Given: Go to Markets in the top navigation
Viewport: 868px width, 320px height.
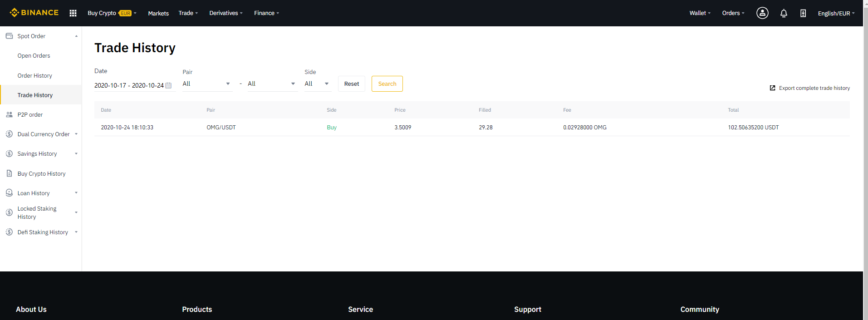Looking at the screenshot, I should click(158, 13).
